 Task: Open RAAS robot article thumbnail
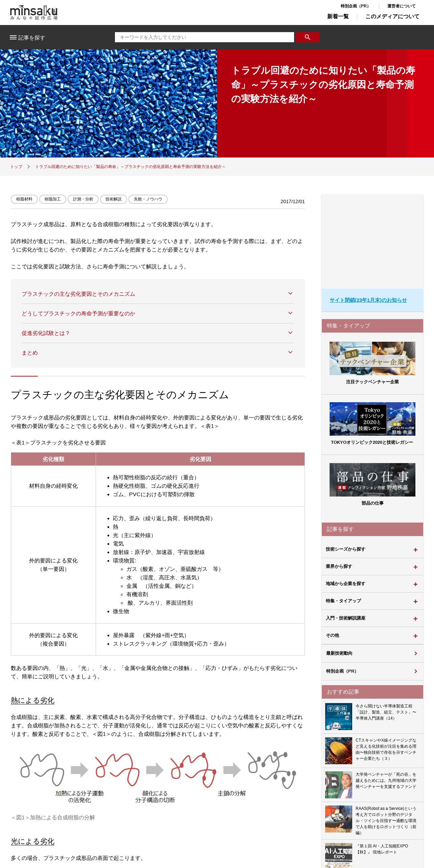click(339, 819)
